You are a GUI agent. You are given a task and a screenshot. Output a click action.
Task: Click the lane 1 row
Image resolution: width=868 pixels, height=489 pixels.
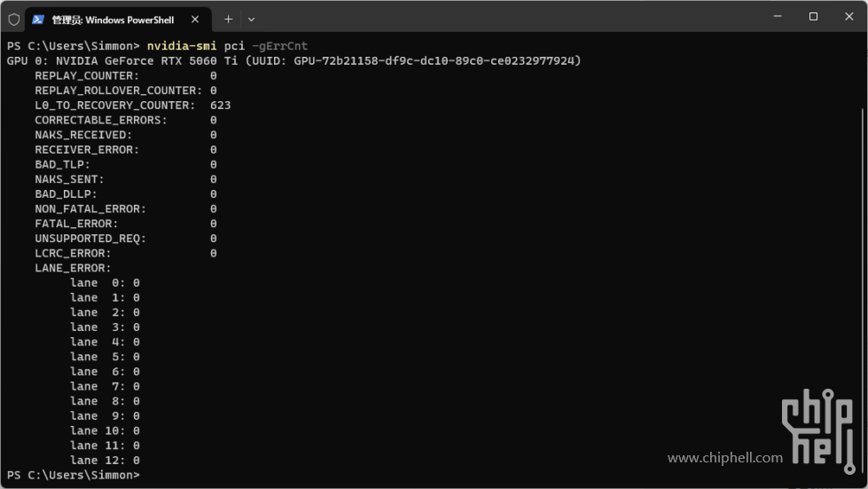[105, 297]
